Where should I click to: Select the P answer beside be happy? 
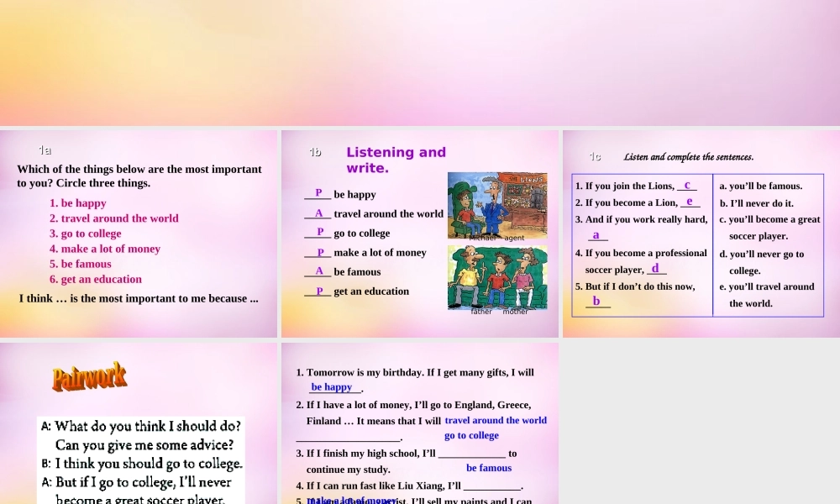coord(318,192)
